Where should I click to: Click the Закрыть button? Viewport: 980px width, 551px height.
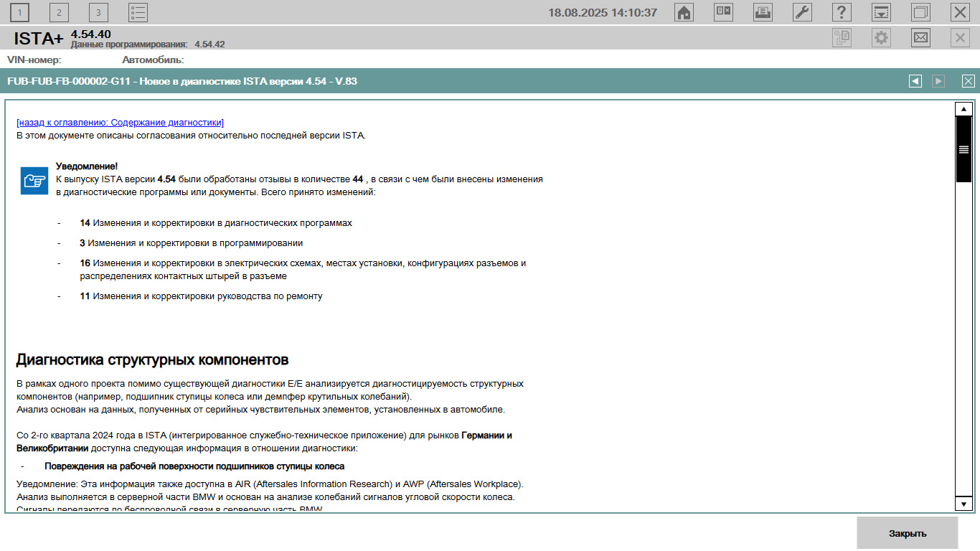pyautogui.click(x=908, y=533)
